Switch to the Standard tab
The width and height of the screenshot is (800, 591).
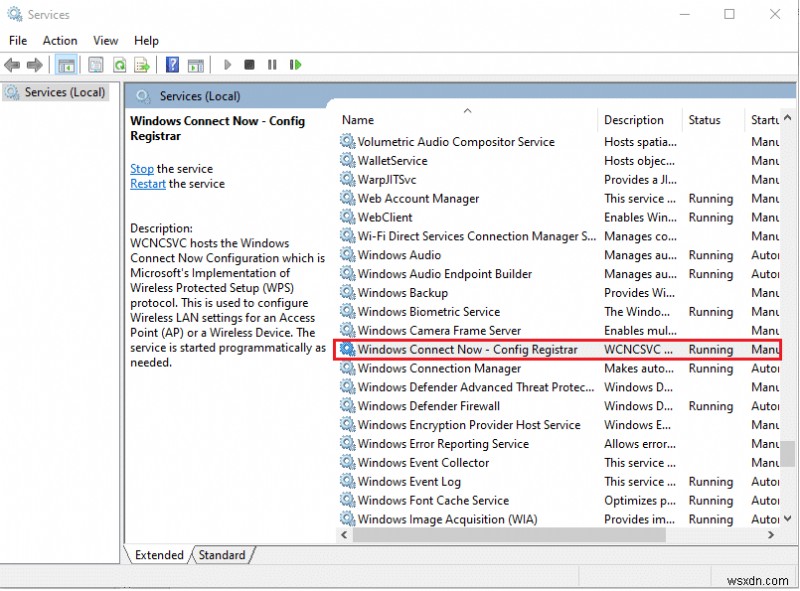pyautogui.click(x=221, y=555)
